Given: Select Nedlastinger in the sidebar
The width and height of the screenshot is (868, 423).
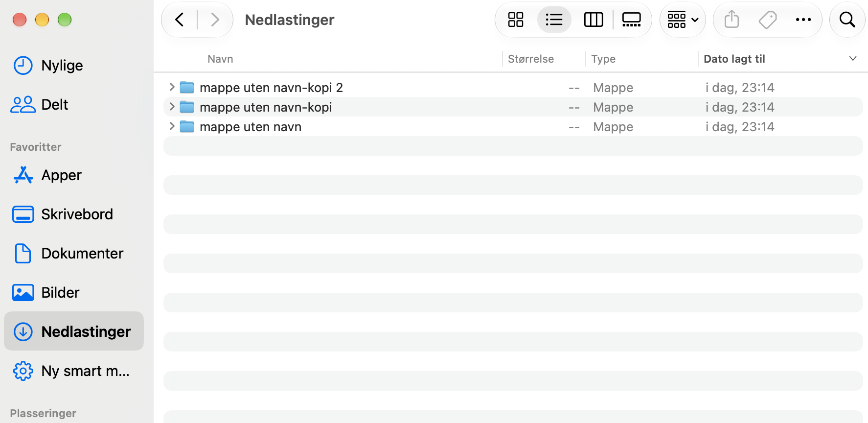Looking at the screenshot, I should point(74,331).
